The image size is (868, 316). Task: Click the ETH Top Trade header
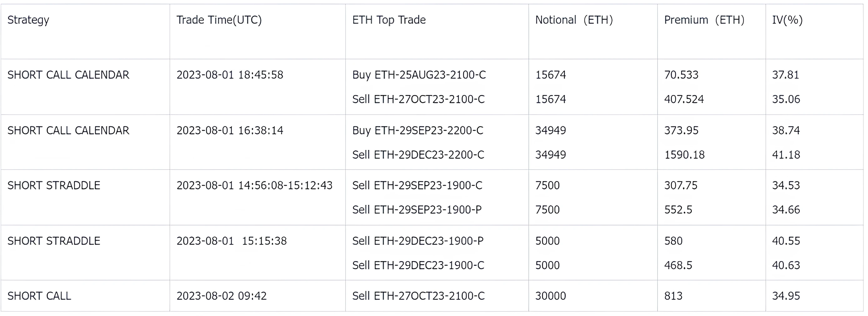click(389, 20)
